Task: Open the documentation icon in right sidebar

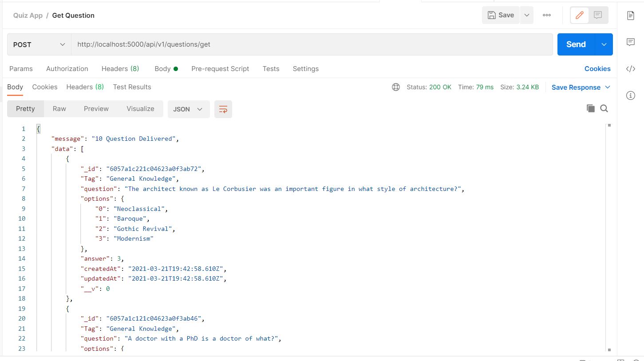Action: [630, 16]
